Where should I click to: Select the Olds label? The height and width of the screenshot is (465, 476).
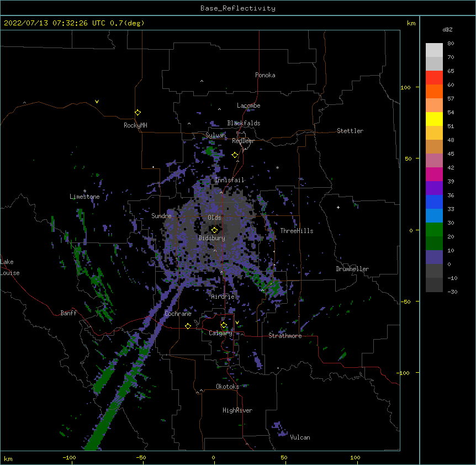[x=214, y=218]
